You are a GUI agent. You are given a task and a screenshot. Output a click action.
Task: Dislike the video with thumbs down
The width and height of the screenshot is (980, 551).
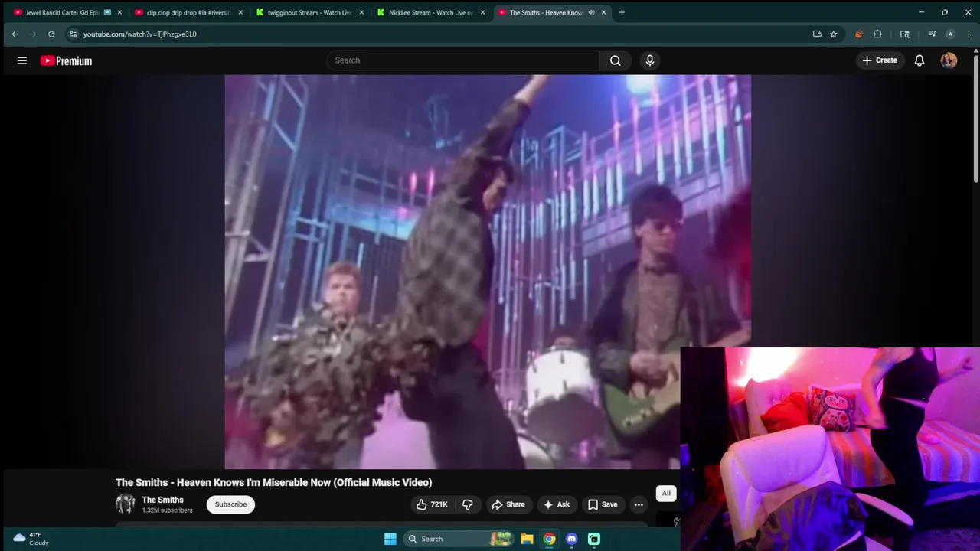pyautogui.click(x=468, y=504)
